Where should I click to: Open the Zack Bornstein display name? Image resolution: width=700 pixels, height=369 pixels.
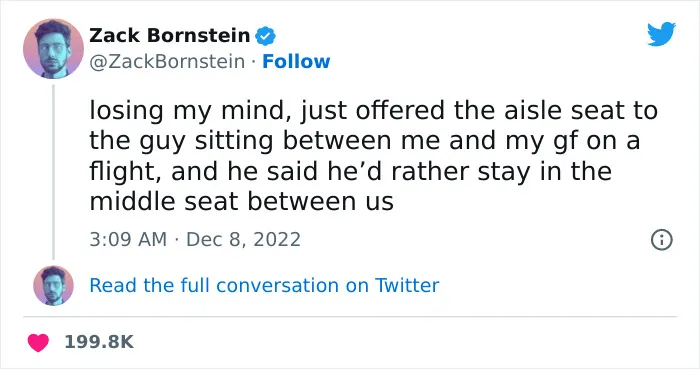(x=170, y=36)
